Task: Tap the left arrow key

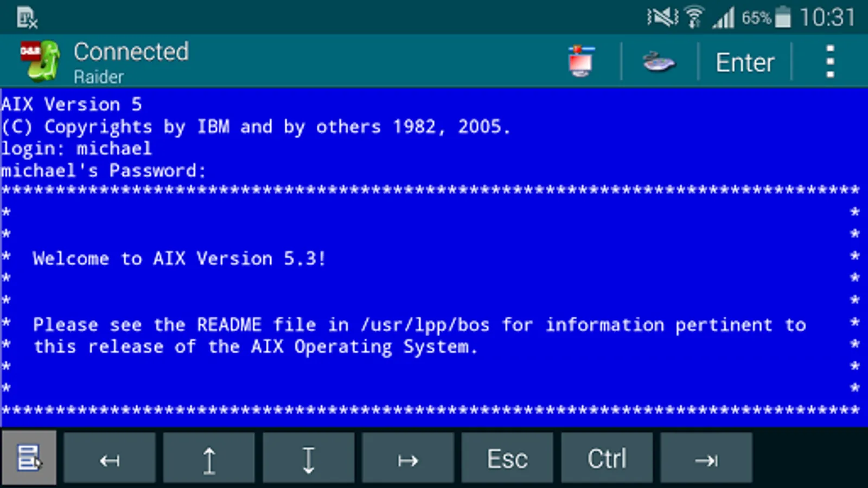Action: 110,458
